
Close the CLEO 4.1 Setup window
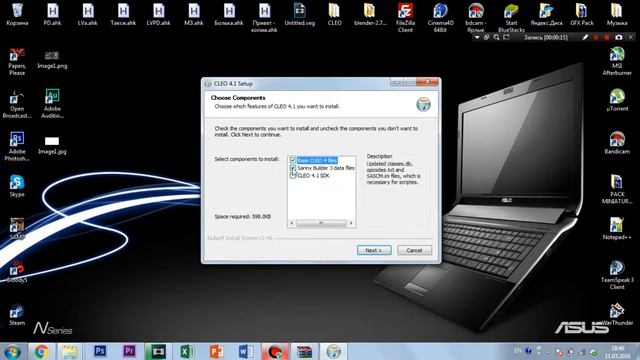point(427,82)
